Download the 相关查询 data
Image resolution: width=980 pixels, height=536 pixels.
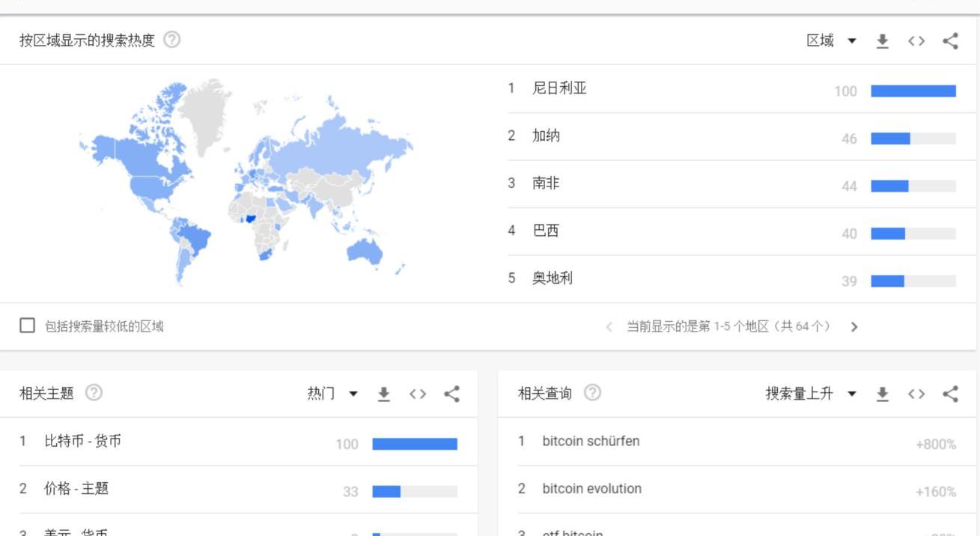(883, 394)
